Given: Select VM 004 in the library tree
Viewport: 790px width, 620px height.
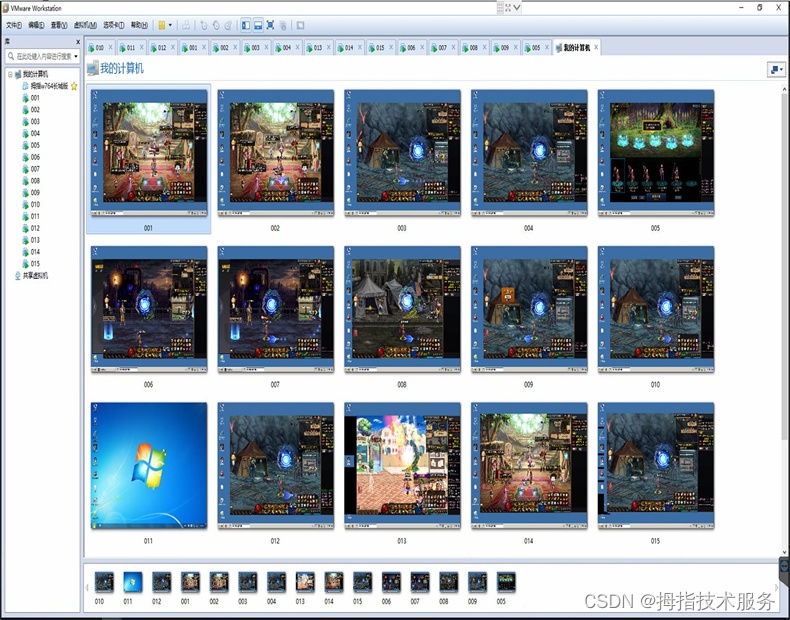Looking at the screenshot, I should pyautogui.click(x=35, y=133).
